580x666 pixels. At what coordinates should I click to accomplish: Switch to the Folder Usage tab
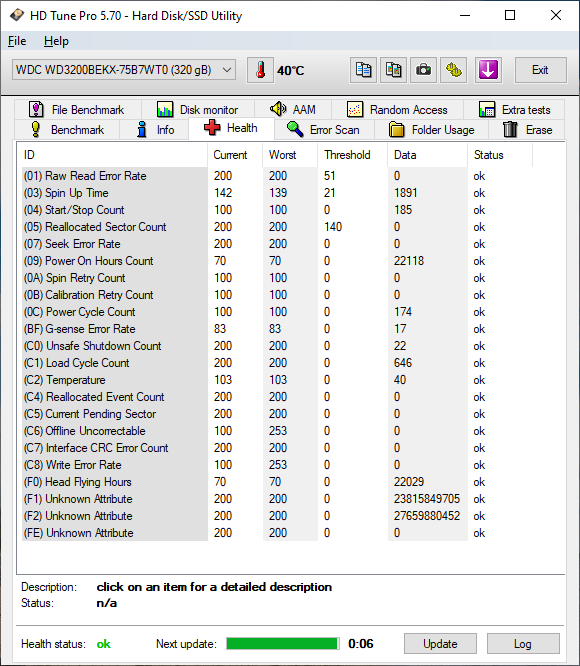pos(431,130)
